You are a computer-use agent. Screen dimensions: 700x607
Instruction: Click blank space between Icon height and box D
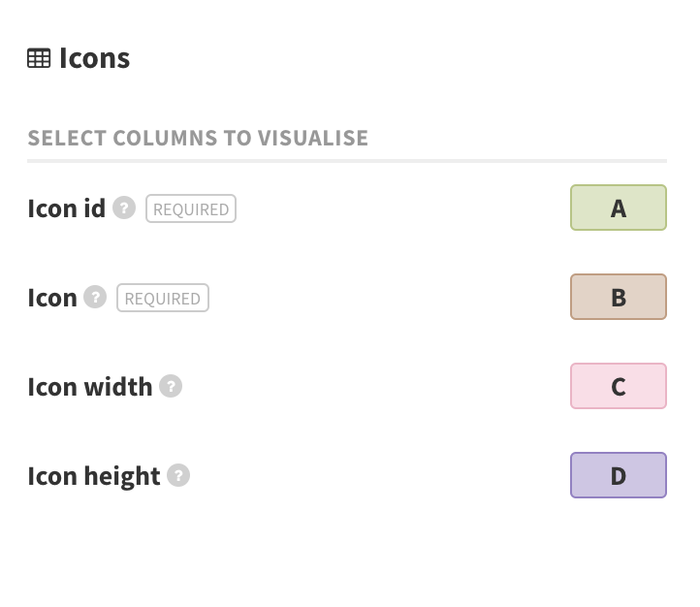click(x=380, y=475)
